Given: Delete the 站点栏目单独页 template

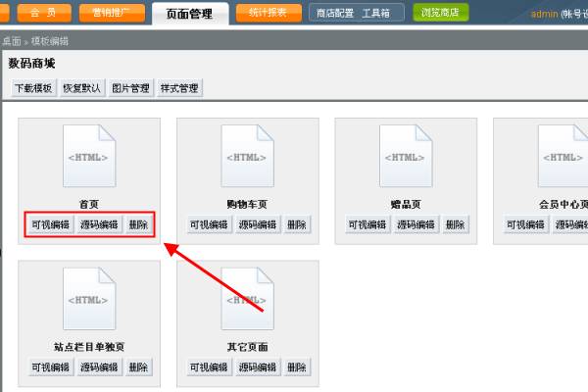Looking at the screenshot, I should click(x=138, y=367).
